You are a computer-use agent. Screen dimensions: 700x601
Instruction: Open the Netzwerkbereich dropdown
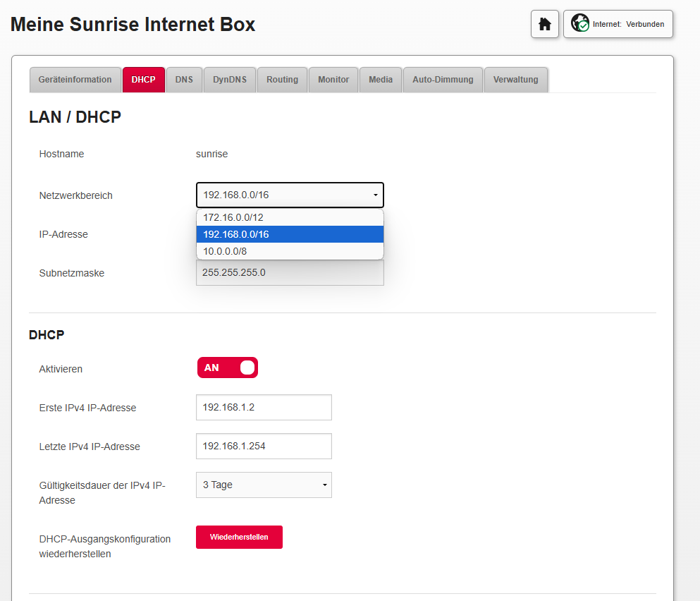289,195
